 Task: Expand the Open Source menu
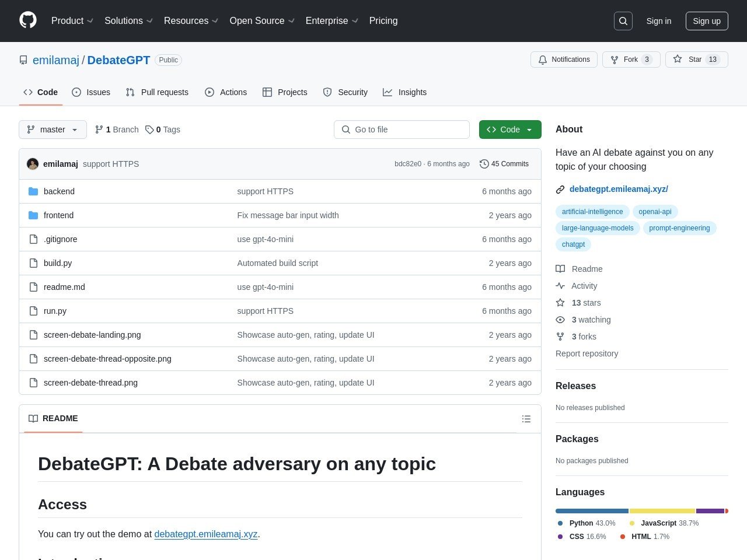(x=262, y=20)
